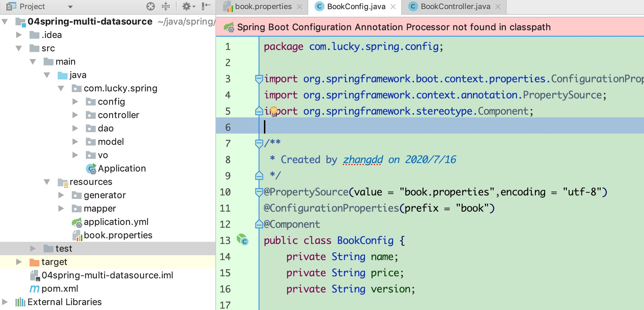Select 04spring-multi-datasource.iml file
644x310 pixels.
click(x=107, y=275)
